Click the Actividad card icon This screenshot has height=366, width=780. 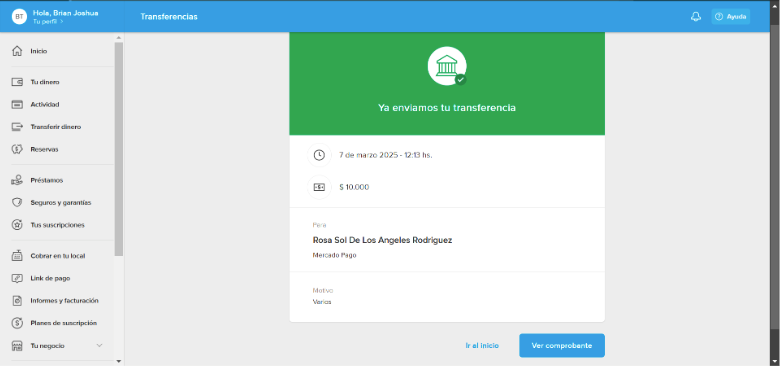click(17, 104)
